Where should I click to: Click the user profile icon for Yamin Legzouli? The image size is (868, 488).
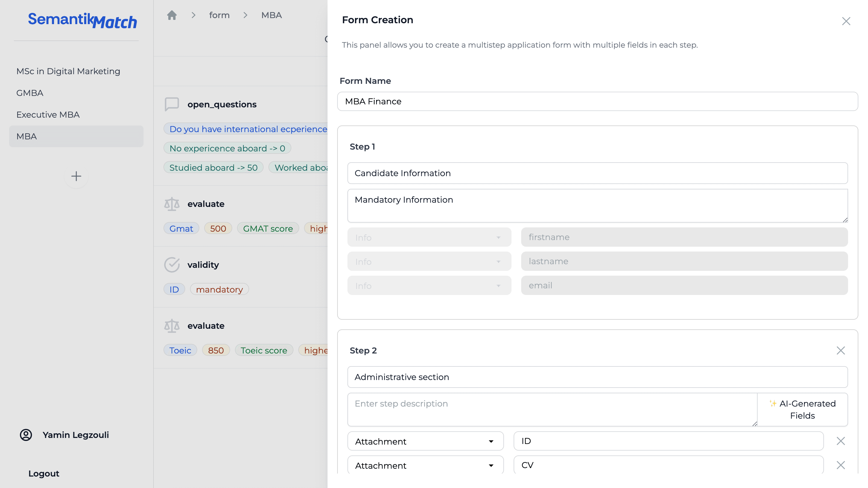click(26, 435)
